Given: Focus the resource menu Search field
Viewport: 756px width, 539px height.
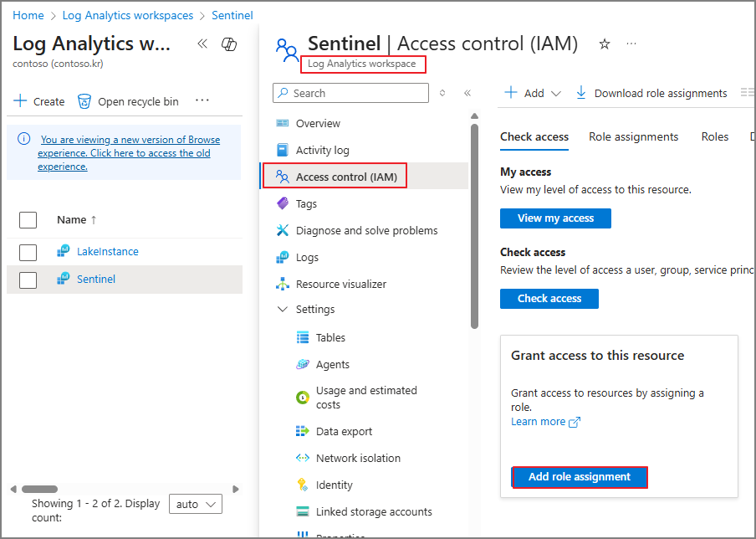Looking at the screenshot, I should [x=350, y=93].
